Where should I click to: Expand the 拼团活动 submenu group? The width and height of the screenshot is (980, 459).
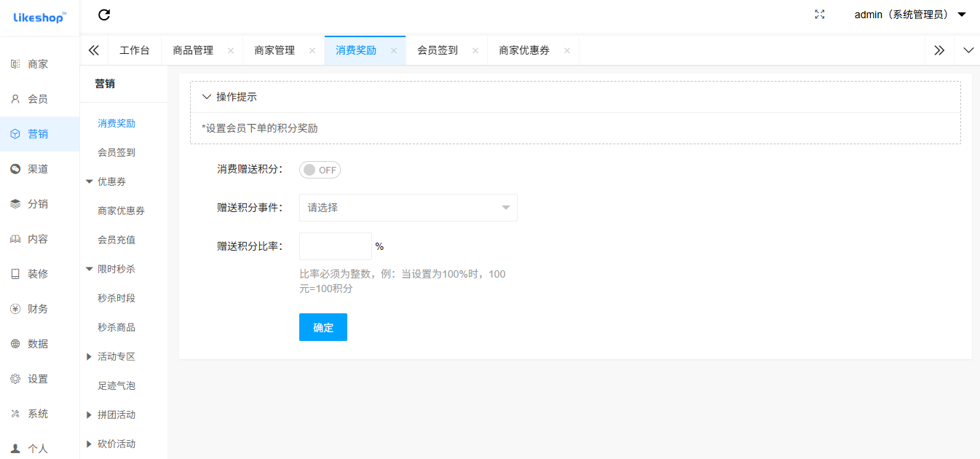(x=90, y=415)
